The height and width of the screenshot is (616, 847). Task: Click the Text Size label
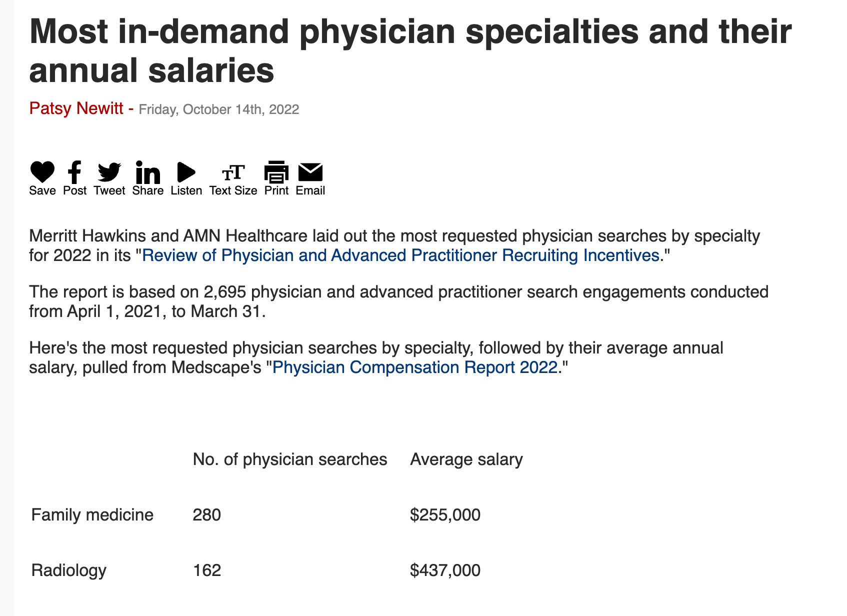(233, 190)
